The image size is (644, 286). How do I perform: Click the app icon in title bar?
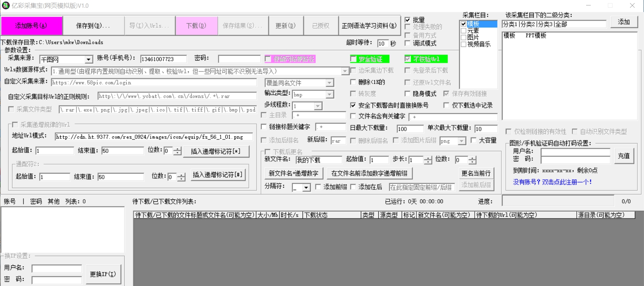pyautogui.click(x=6, y=5)
